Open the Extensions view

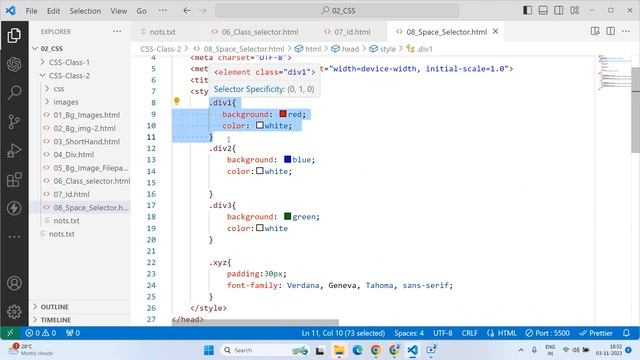14,179
